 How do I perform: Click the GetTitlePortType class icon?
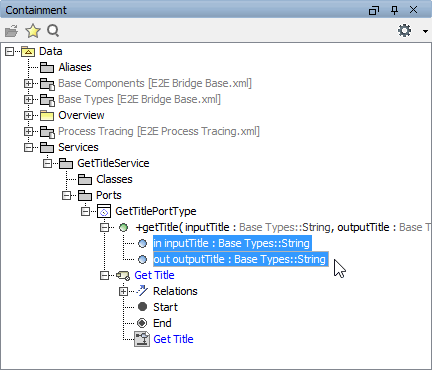(104, 211)
